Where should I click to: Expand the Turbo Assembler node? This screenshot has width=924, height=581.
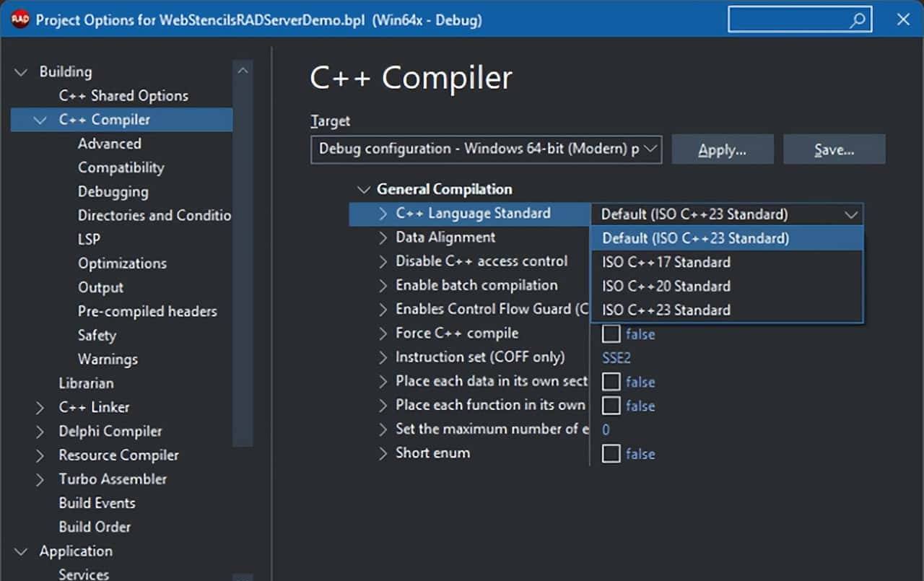coord(41,479)
